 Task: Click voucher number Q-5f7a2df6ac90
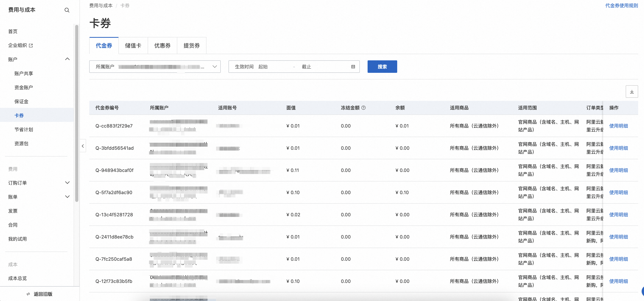point(114,193)
